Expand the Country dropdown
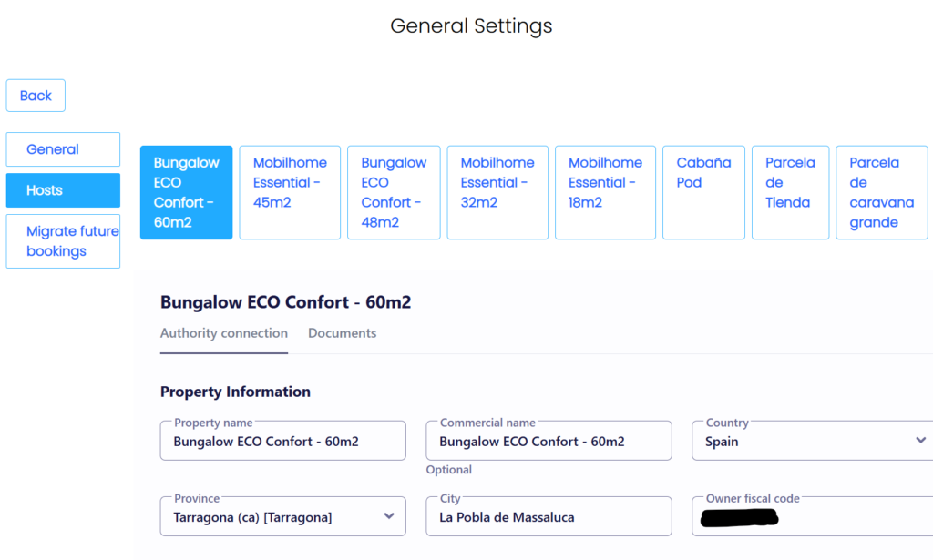 (919, 441)
